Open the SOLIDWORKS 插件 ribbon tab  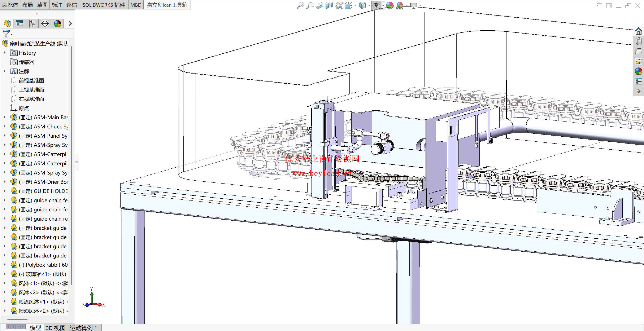tap(104, 5)
